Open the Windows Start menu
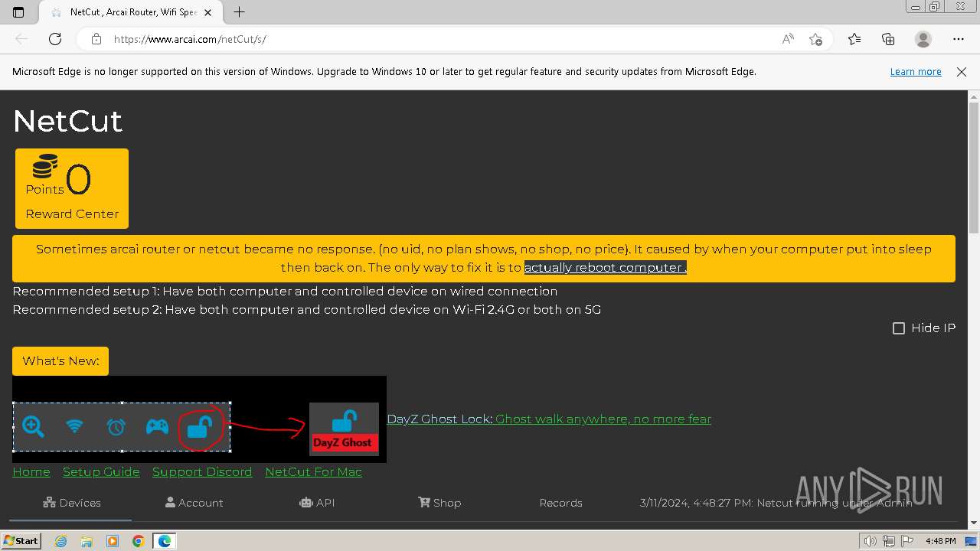This screenshot has width=980, height=551. (x=21, y=540)
